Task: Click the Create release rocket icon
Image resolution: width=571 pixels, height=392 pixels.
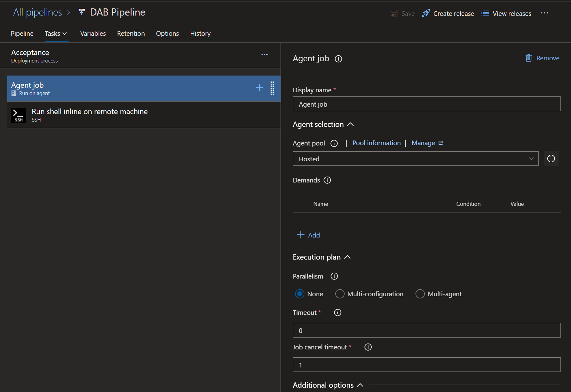Action: click(x=426, y=13)
